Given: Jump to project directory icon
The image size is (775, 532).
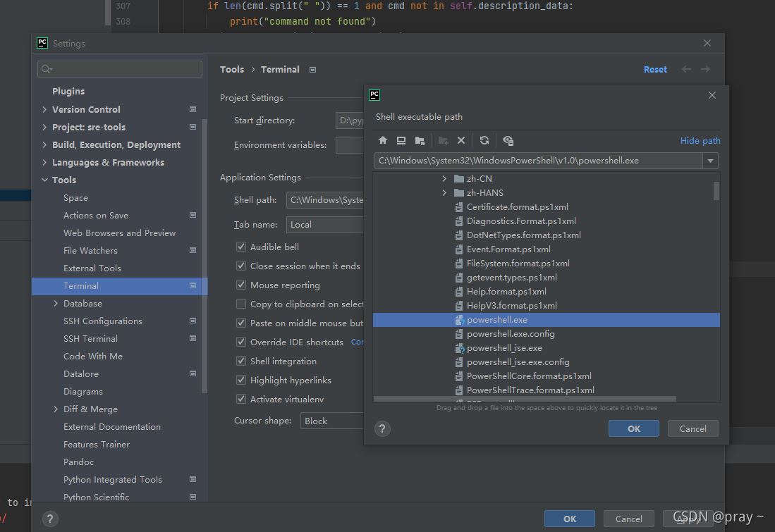Looking at the screenshot, I should [420, 141].
